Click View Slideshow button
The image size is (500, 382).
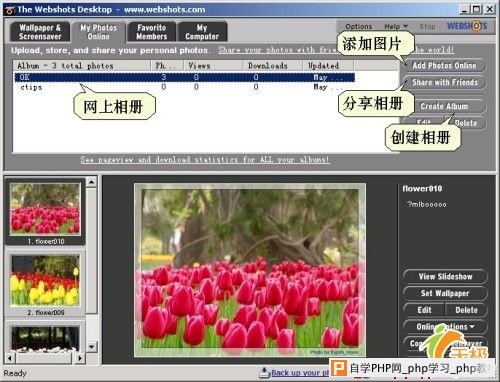pos(445,276)
